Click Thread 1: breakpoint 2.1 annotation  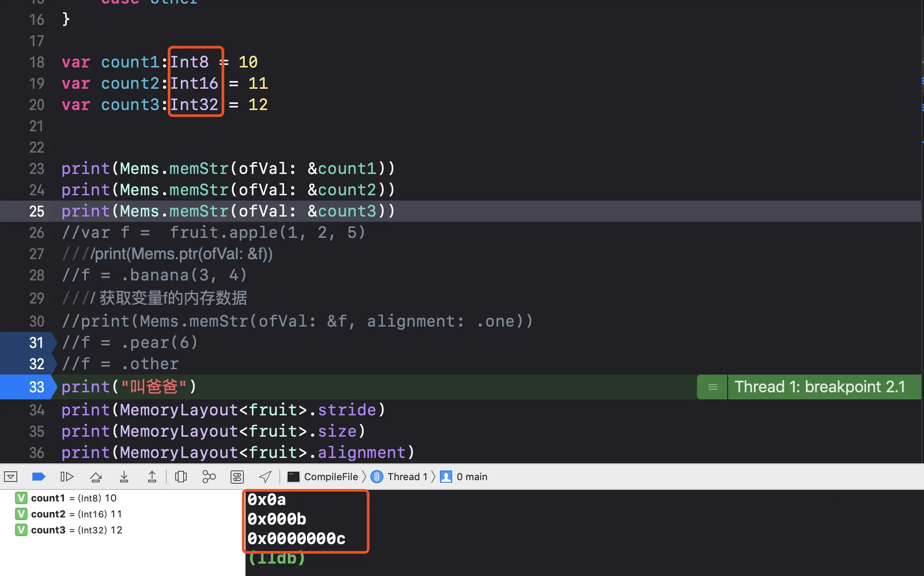[819, 387]
